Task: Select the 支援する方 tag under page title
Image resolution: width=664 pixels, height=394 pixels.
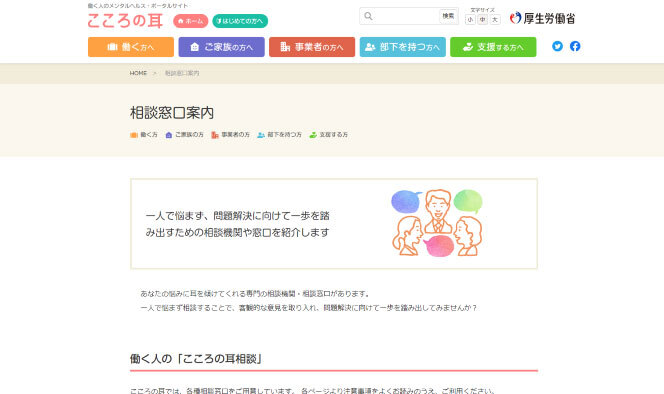Action: 329,135
